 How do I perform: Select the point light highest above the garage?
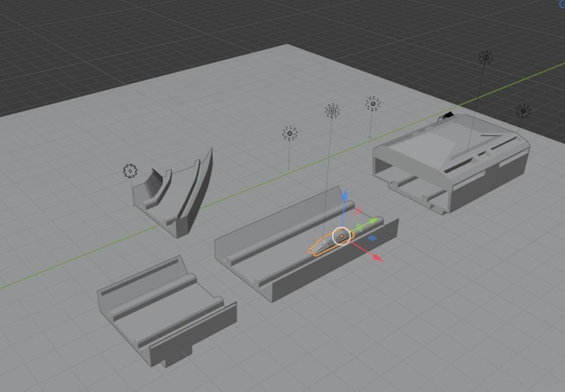486,58
